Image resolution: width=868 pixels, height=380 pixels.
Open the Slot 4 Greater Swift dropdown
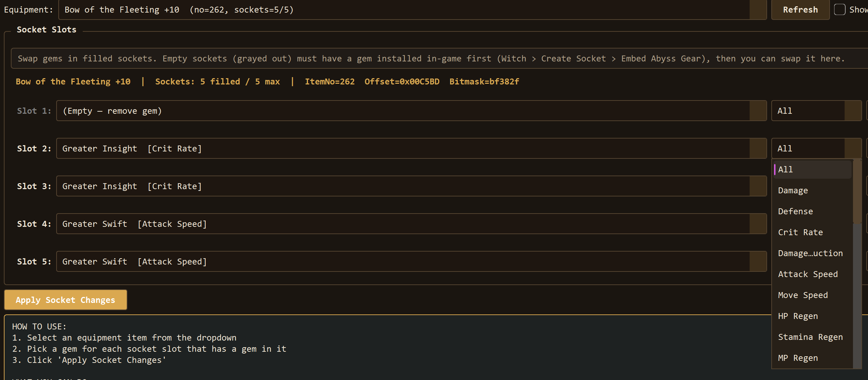[x=758, y=224]
